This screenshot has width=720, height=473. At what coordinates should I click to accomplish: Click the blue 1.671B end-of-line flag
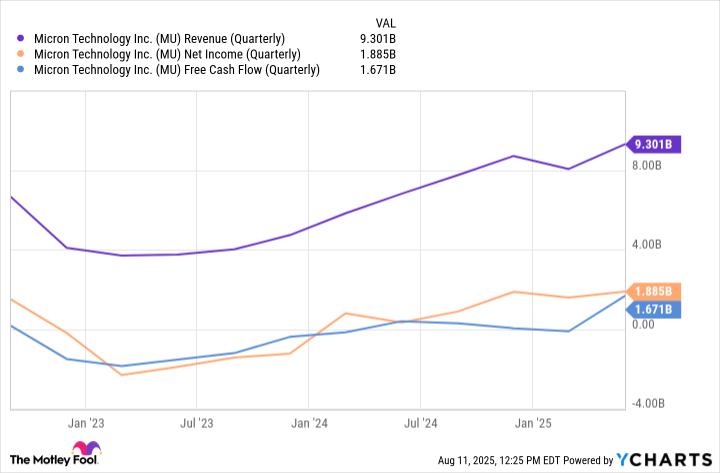pyautogui.click(x=653, y=310)
